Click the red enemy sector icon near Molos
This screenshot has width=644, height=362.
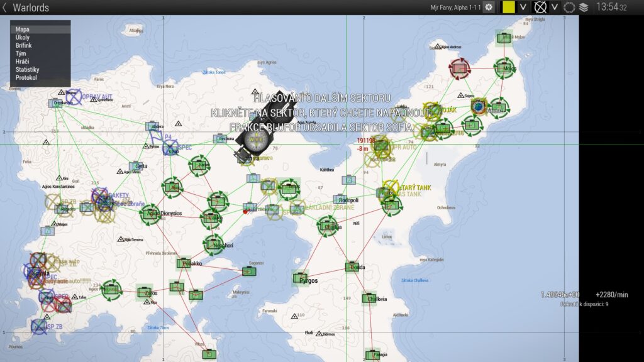click(459, 68)
